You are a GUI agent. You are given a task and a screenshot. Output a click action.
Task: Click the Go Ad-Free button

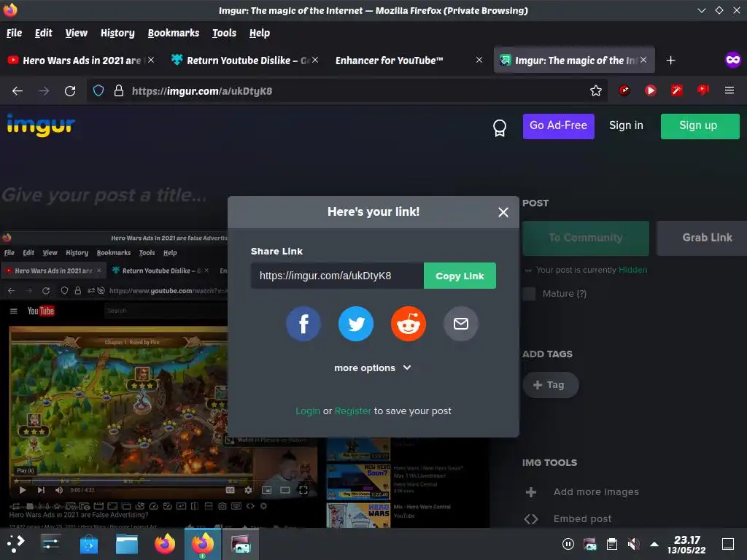pyautogui.click(x=558, y=126)
